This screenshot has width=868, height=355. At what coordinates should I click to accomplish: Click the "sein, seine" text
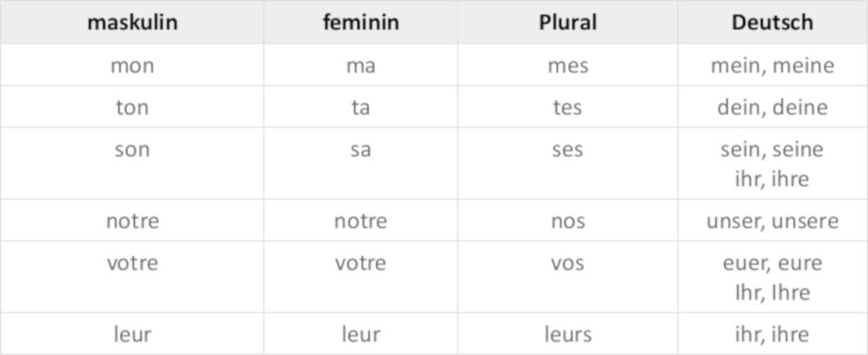(x=772, y=150)
